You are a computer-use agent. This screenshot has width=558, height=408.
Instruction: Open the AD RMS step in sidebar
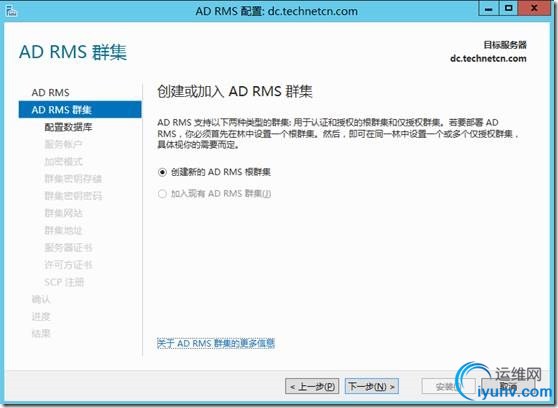pos(50,93)
